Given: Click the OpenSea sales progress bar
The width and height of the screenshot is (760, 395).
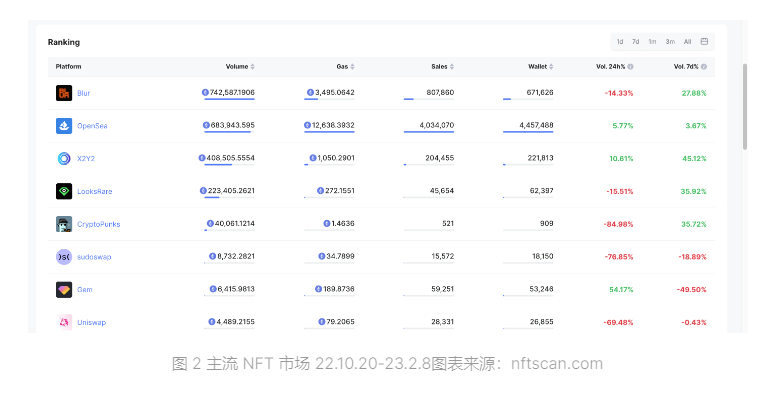Looking at the screenshot, I should (x=429, y=132).
